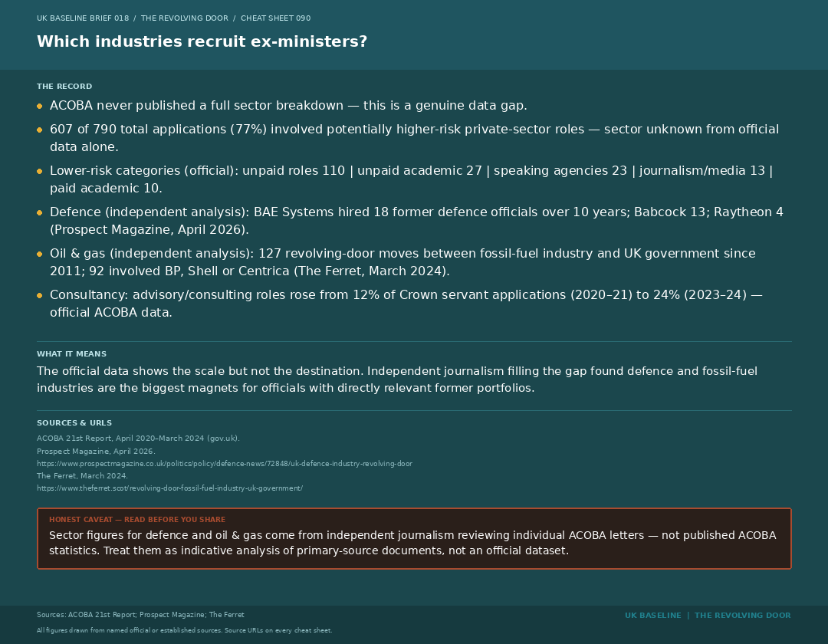Screen dimensions: 828x644
Task: Click the 'SOURCES & URLS' heading
Action: tap(74, 423)
